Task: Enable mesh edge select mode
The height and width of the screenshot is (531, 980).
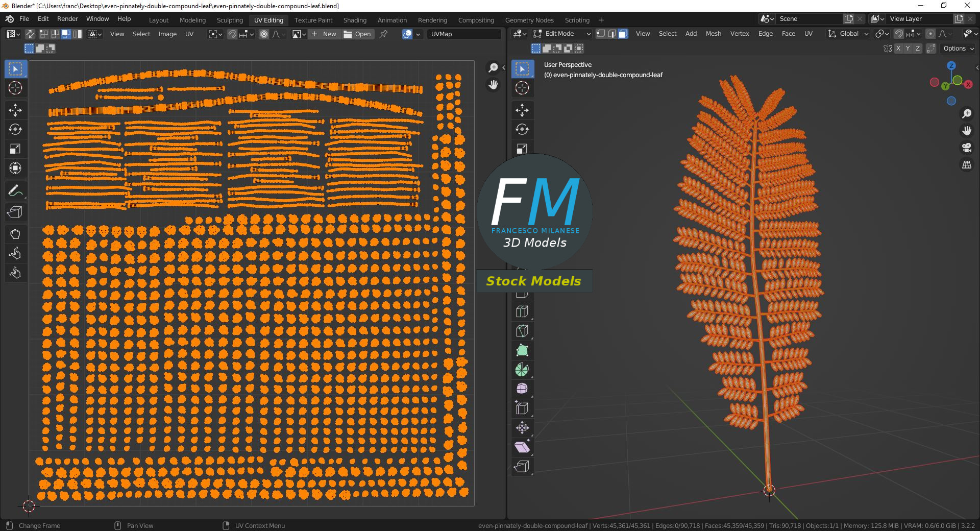Action: click(612, 34)
